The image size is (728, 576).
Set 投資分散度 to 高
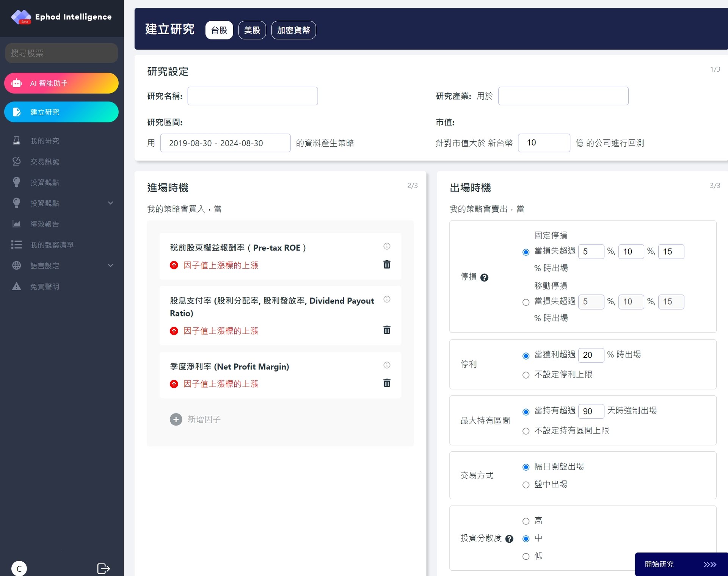[x=526, y=521]
